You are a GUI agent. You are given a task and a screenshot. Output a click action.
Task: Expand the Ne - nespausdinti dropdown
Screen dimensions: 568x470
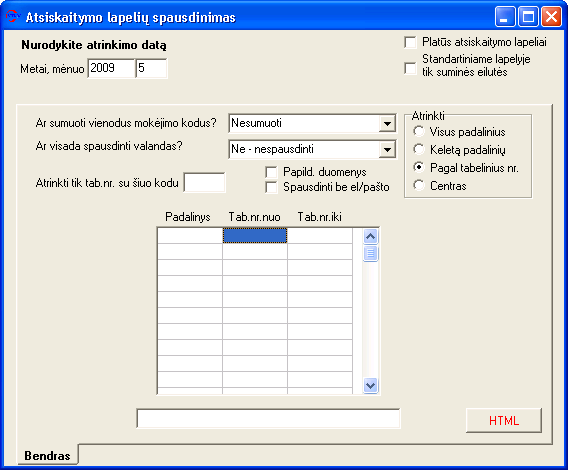387,149
